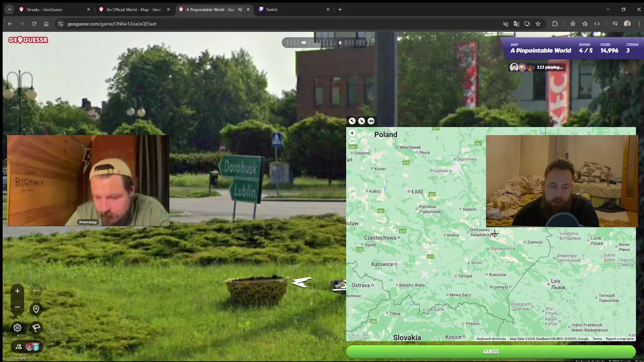View site information icon in address bar
Screen dimensions: 644x362
(60, 24)
